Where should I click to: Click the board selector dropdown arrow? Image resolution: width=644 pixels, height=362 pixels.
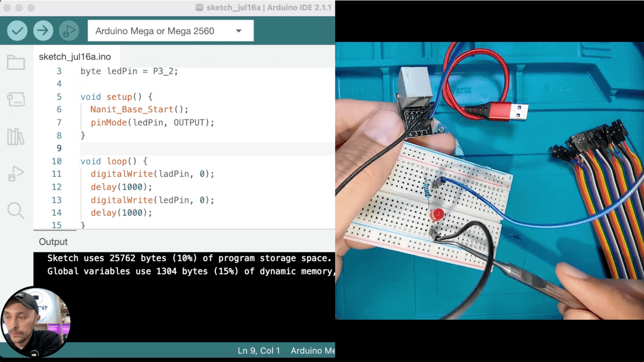click(239, 31)
